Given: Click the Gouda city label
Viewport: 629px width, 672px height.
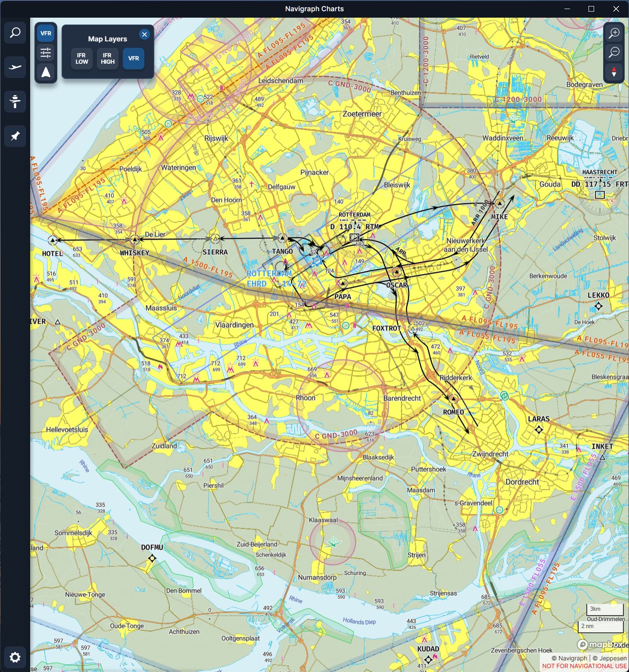Looking at the screenshot, I should (550, 184).
